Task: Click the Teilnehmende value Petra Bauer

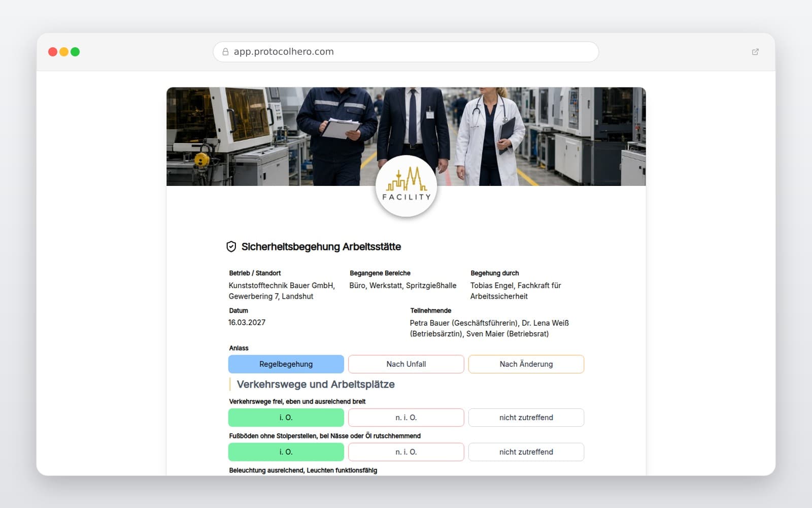Action: (489, 328)
